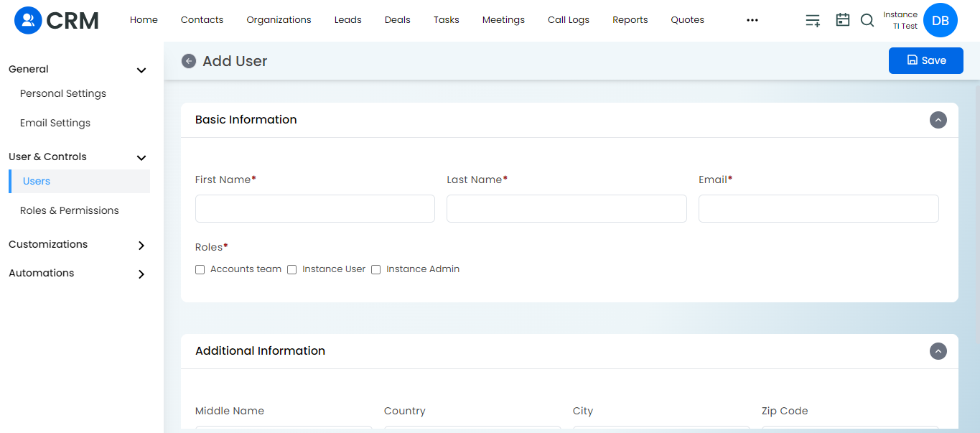Image resolution: width=980 pixels, height=433 pixels.
Task: Collapse the General sidebar section
Action: (x=141, y=70)
